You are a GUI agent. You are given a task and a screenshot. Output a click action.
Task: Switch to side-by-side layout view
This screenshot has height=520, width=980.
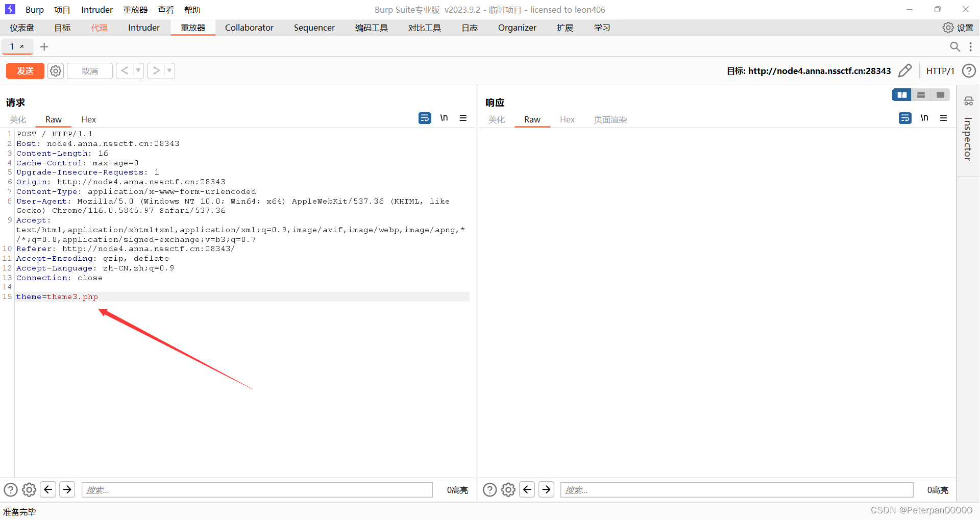click(x=902, y=95)
